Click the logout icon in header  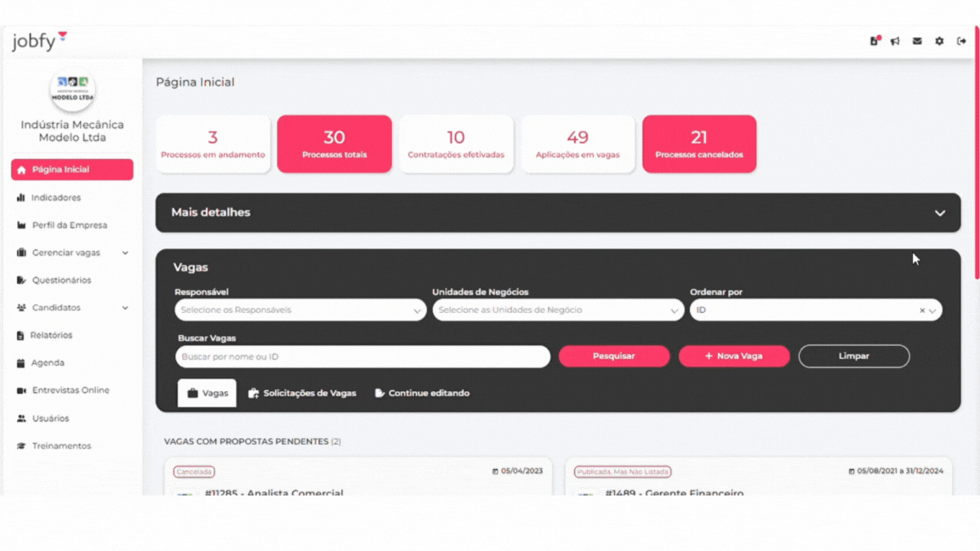pos(961,41)
